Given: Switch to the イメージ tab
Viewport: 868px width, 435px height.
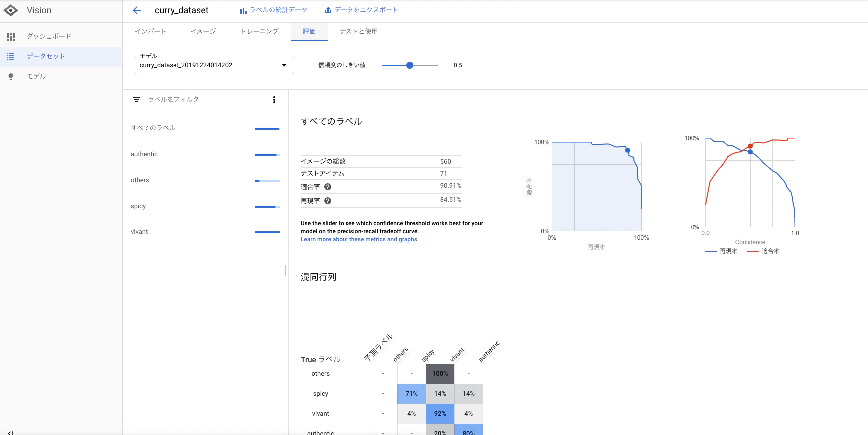Looking at the screenshot, I should [x=203, y=31].
